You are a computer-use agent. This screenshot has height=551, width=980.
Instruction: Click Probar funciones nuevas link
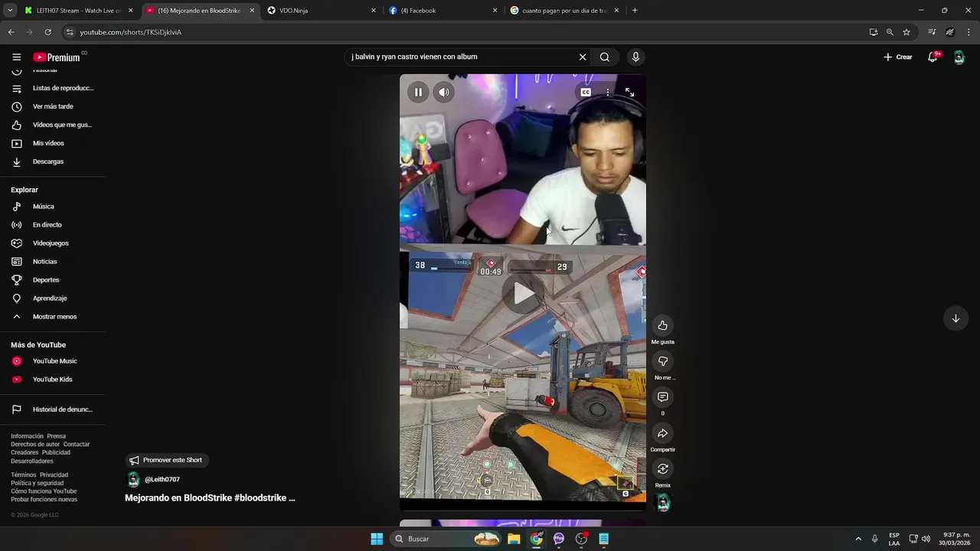coord(44,500)
